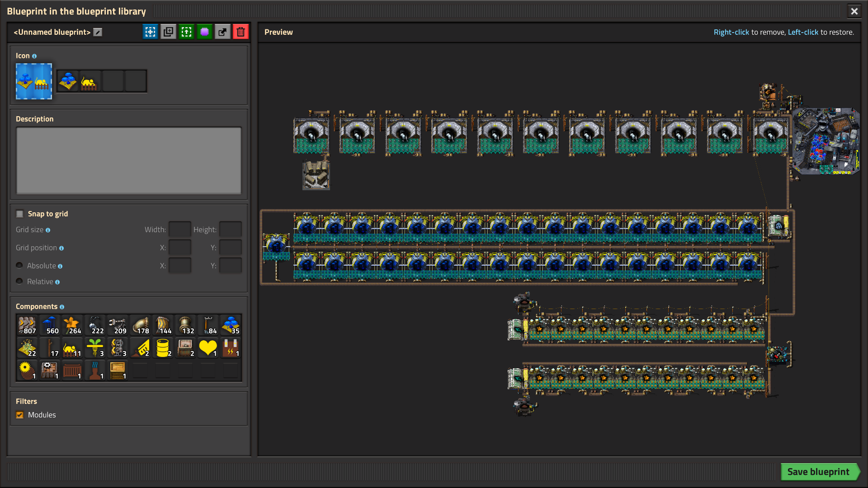Click first icon slot with blue soil
The height and width of the screenshot is (488, 868).
(x=68, y=81)
